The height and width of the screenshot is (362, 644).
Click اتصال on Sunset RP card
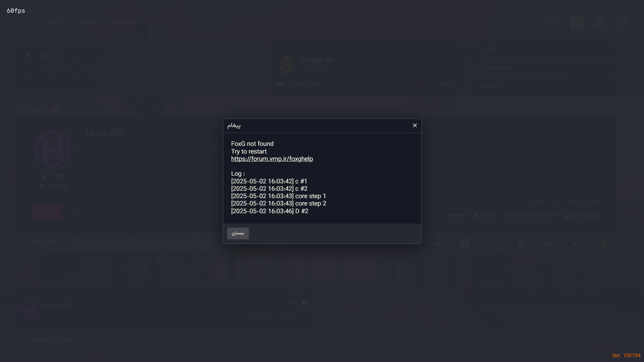click(444, 84)
